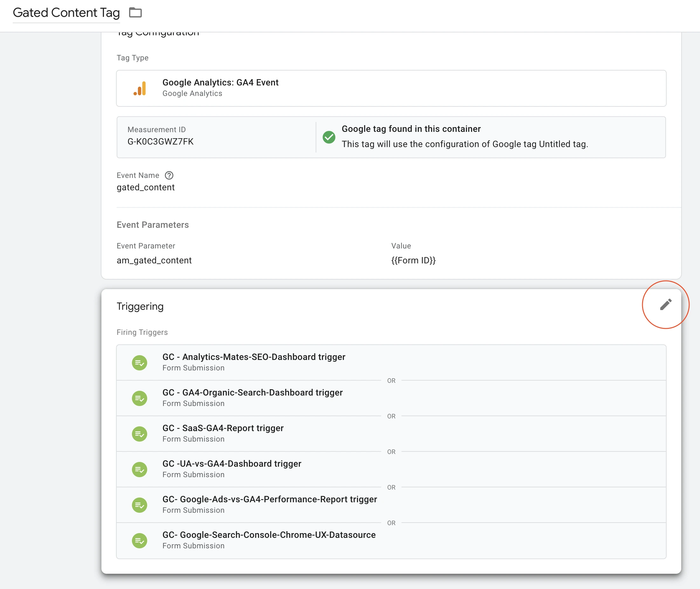The width and height of the screenshot is (700, 589).
Task: Click the gated_content event name value
Action: pos(146,187)
